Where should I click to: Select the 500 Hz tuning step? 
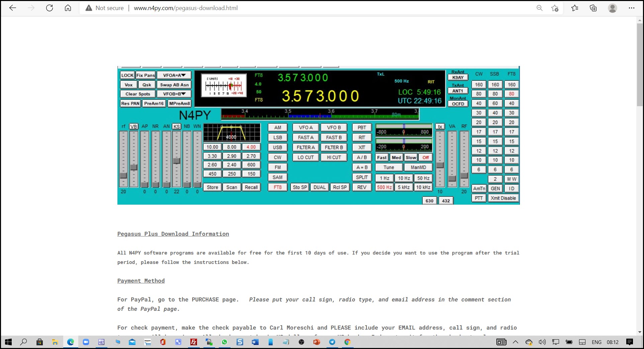[384, 187]
